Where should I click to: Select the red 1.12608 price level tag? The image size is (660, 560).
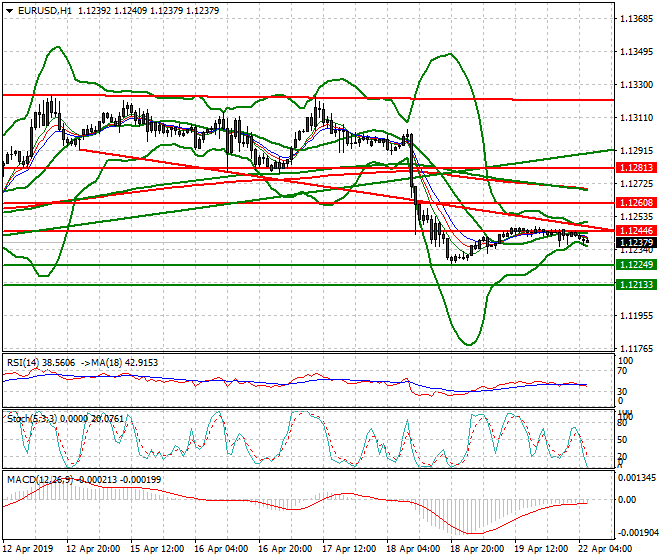pyautogui.click(x=636, y=203)
